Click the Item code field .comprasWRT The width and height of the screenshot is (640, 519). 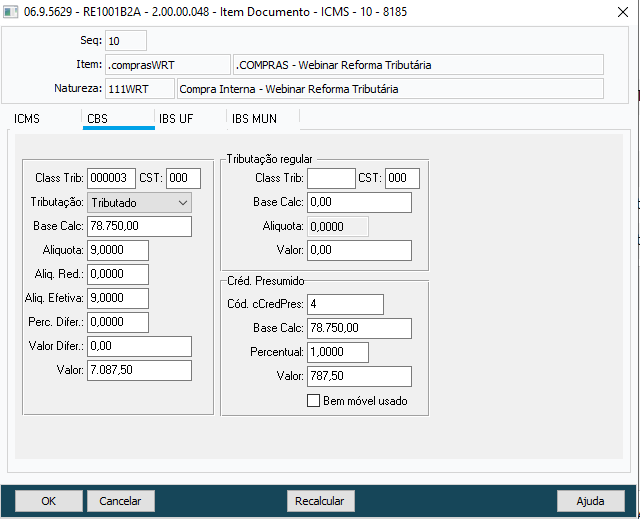click(168, 65)
